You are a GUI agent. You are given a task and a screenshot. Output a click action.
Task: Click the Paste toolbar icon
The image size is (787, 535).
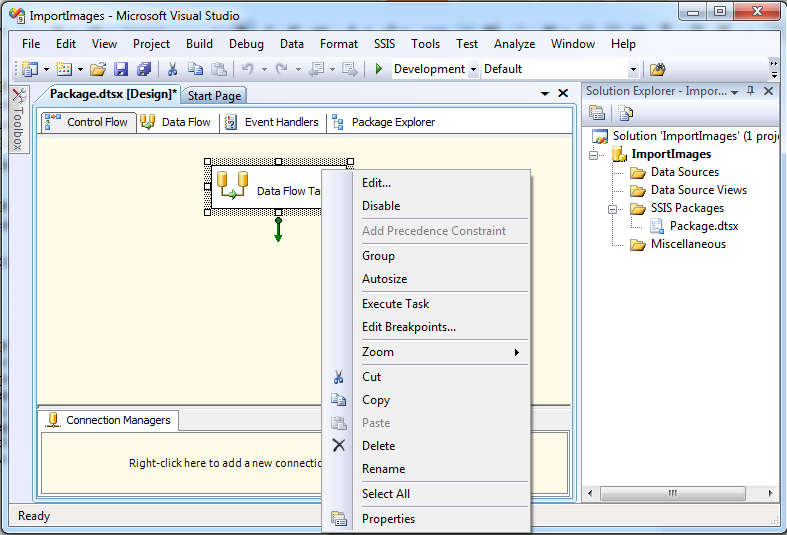tap(218, 69)
